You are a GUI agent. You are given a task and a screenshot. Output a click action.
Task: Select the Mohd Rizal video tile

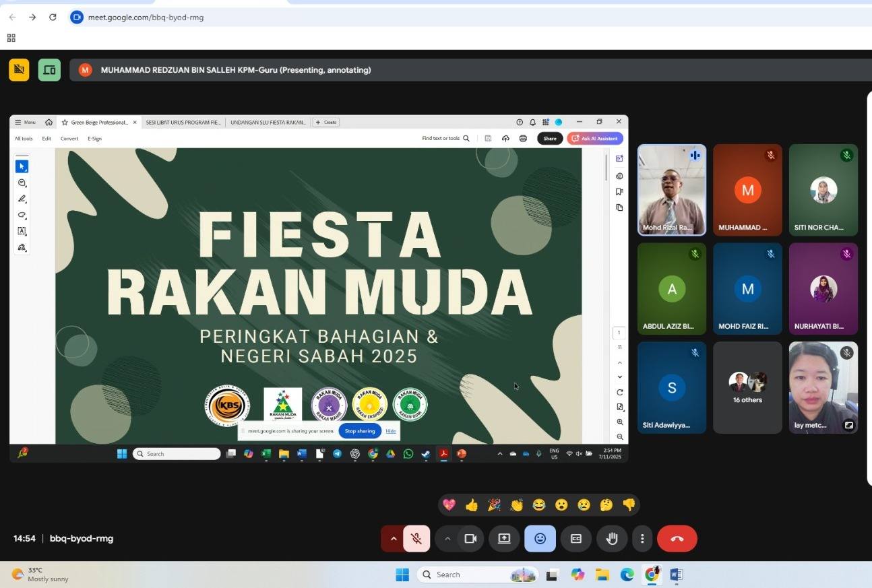[671, 190]
